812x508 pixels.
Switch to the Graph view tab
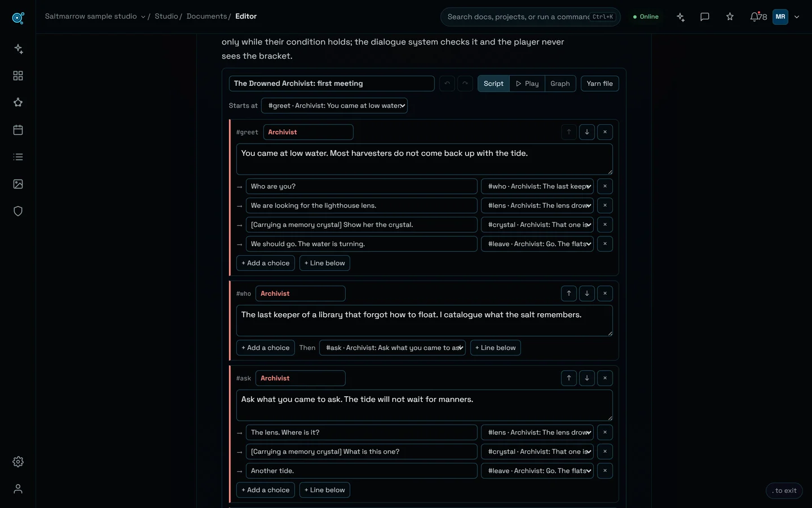tap(560, 84)
